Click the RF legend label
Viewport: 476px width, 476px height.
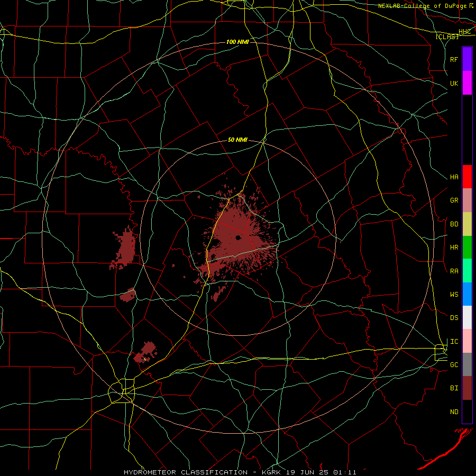click(454, 59)
